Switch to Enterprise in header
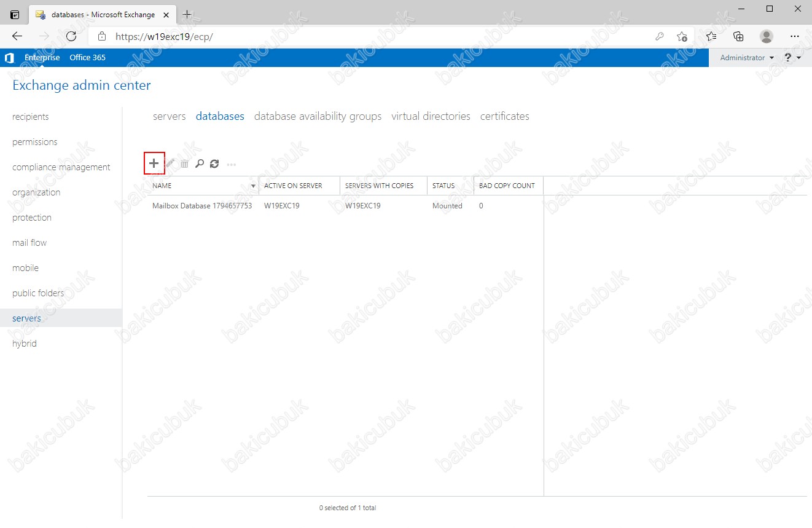Viewport: 812px width, 528px height. 42,58
